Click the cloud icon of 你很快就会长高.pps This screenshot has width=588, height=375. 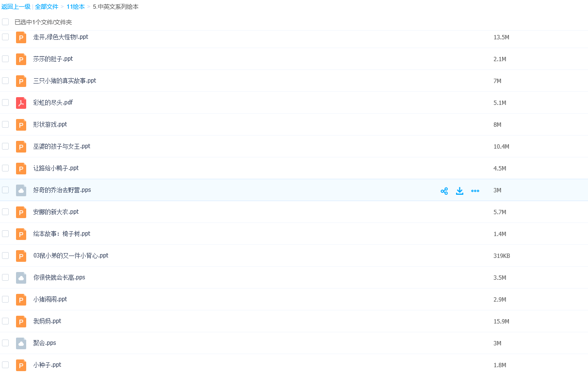tap(21, 278)
